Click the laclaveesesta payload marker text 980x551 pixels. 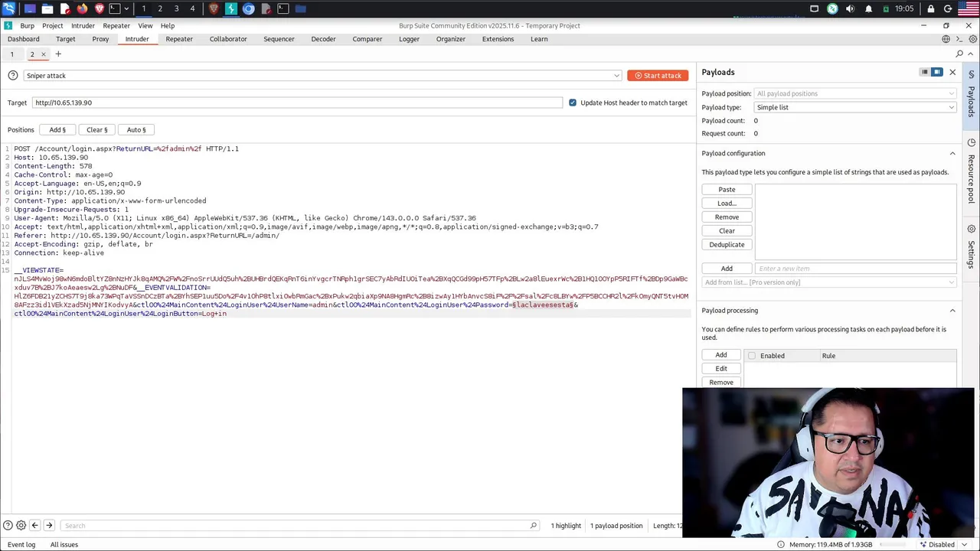pos(543,305)
